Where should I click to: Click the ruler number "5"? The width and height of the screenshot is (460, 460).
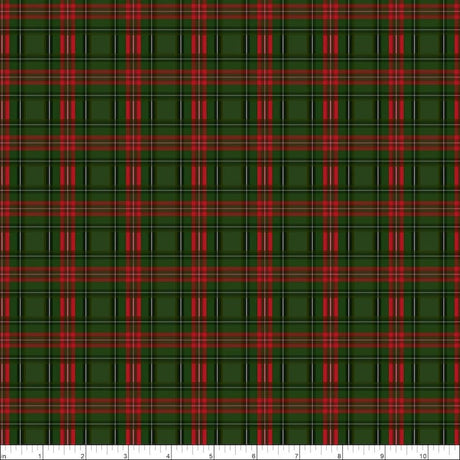[x=211, y=456]
